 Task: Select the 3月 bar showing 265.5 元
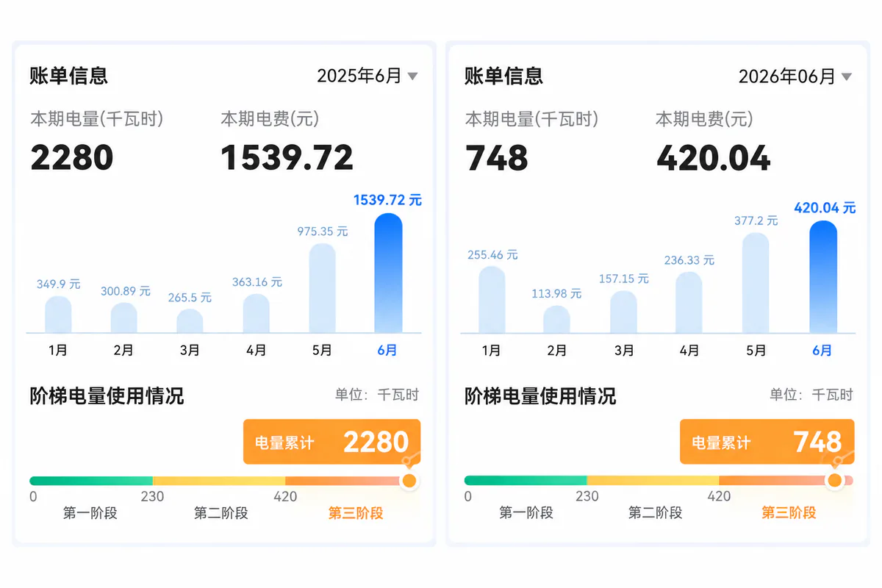(x=190, y=320)
